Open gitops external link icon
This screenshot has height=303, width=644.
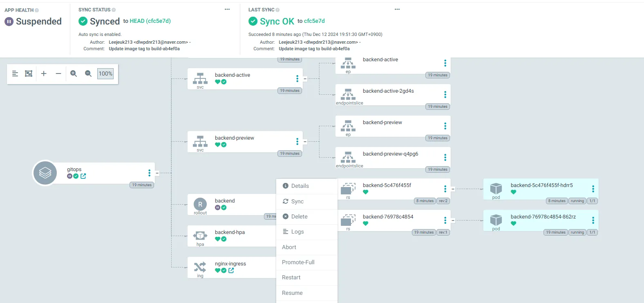click(x=83, y=176)
